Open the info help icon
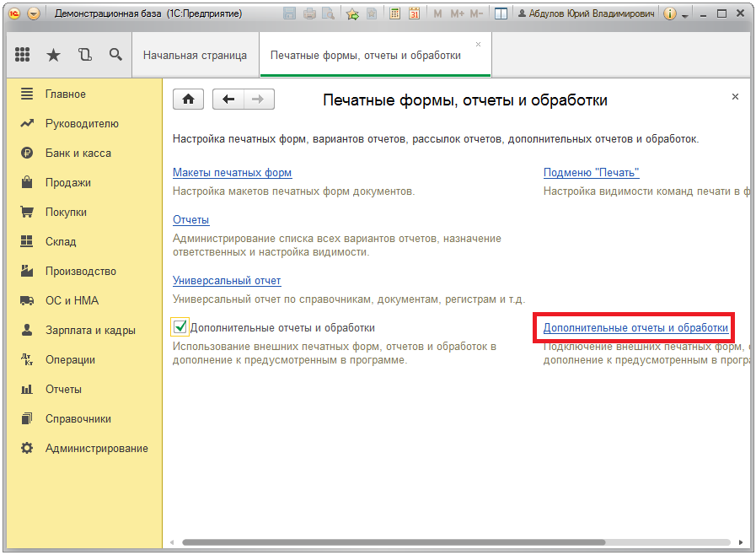 670,14
